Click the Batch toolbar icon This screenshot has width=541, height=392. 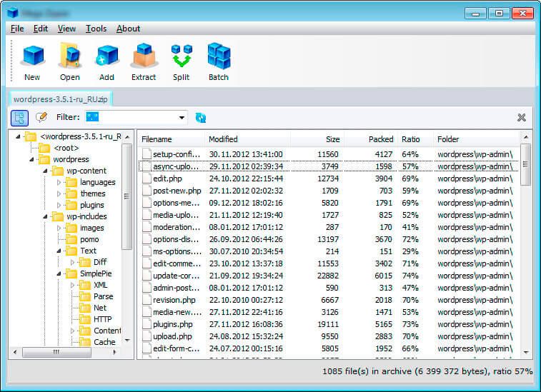(x=218, y=61)
